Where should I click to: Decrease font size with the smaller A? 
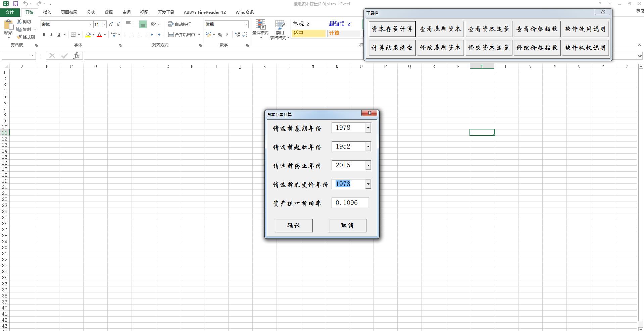click(x=118, y=24)
